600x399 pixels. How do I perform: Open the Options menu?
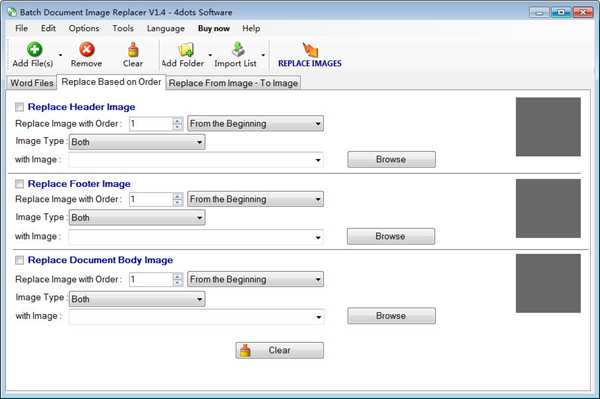coord(84,28)
